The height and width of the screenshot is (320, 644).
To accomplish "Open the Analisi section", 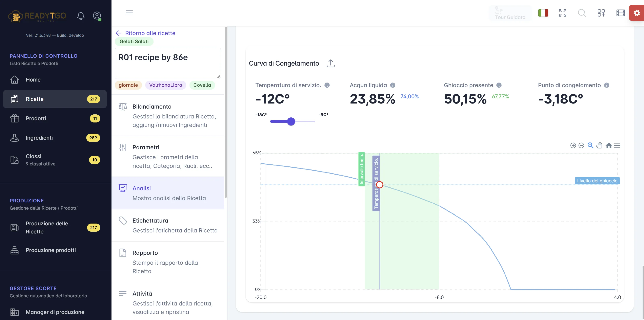I will (168, 193).
